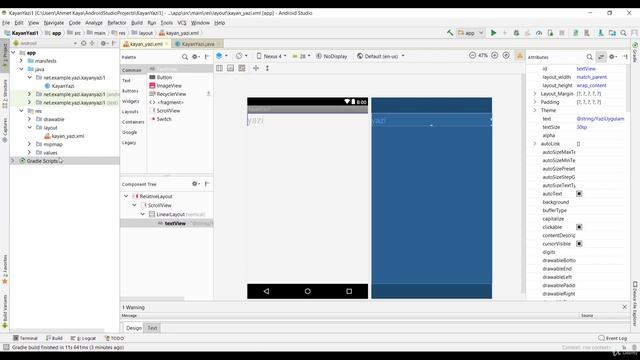Open the Refactor menu

117,23
